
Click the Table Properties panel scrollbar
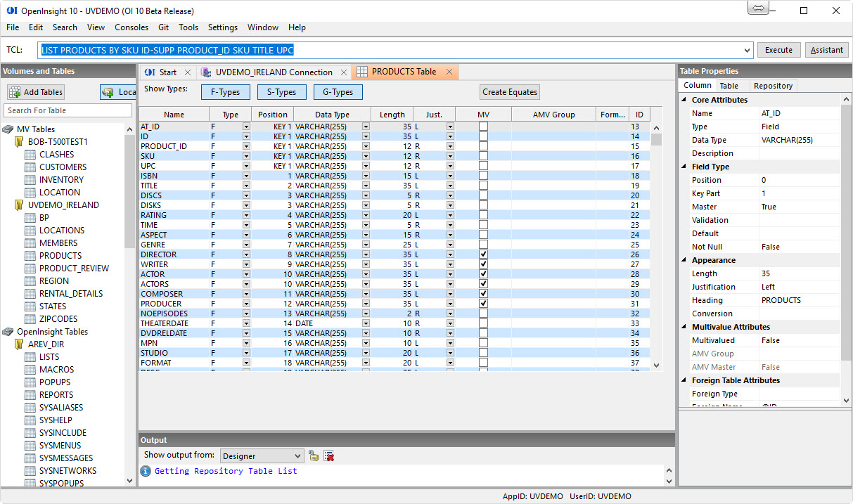846,249
